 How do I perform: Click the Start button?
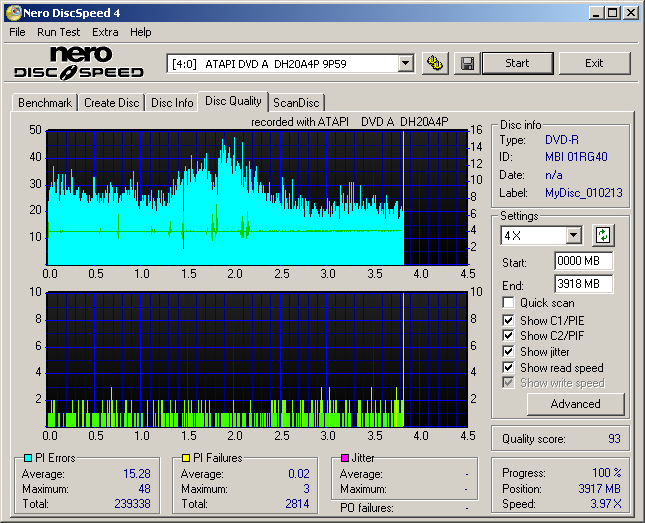pos(517,63)
